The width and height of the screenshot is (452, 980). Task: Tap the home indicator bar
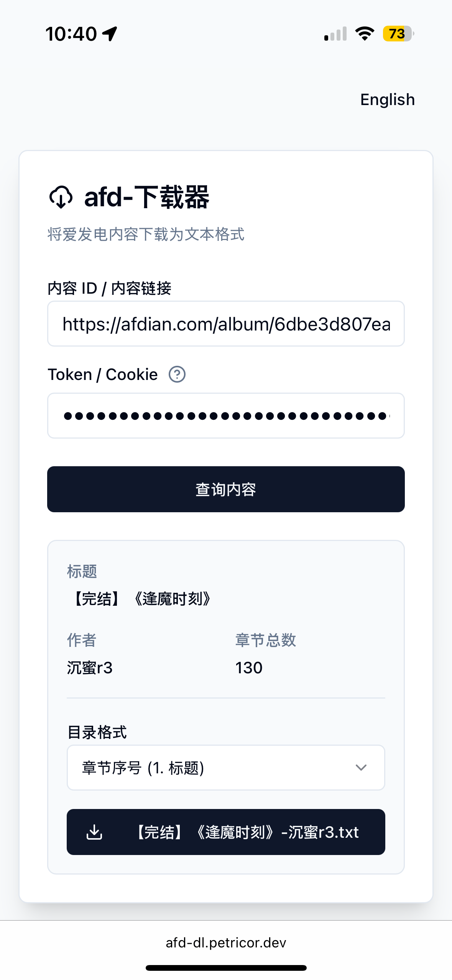coord(226,968)
